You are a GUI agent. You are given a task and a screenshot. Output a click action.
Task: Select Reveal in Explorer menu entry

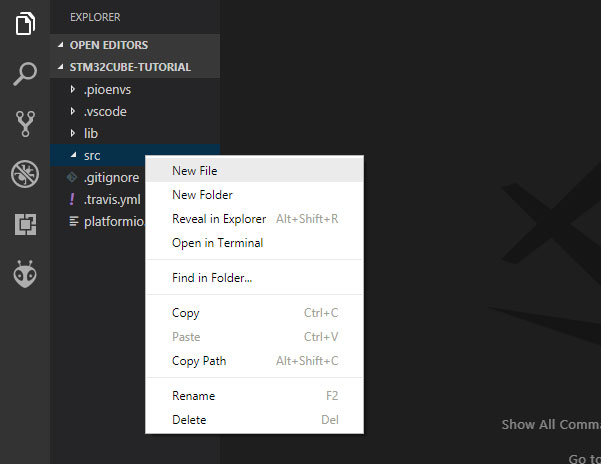[x=218, y=219]
